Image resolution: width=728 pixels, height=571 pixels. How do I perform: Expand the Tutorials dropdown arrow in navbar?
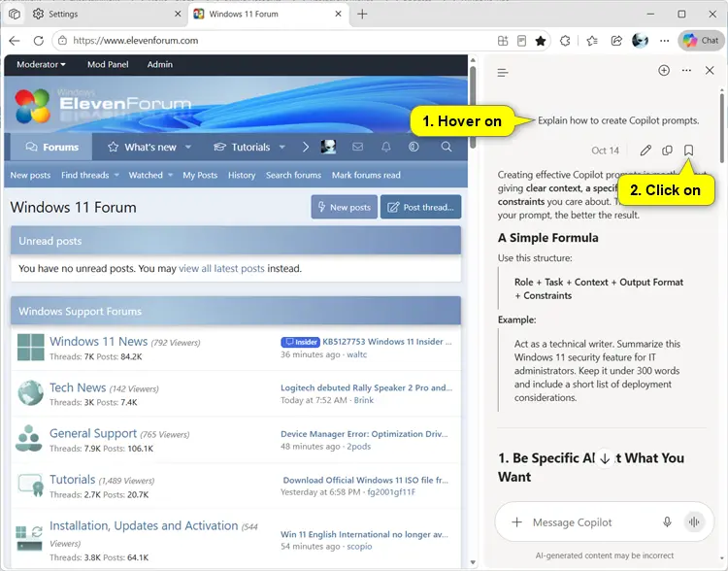click(281, 148)
